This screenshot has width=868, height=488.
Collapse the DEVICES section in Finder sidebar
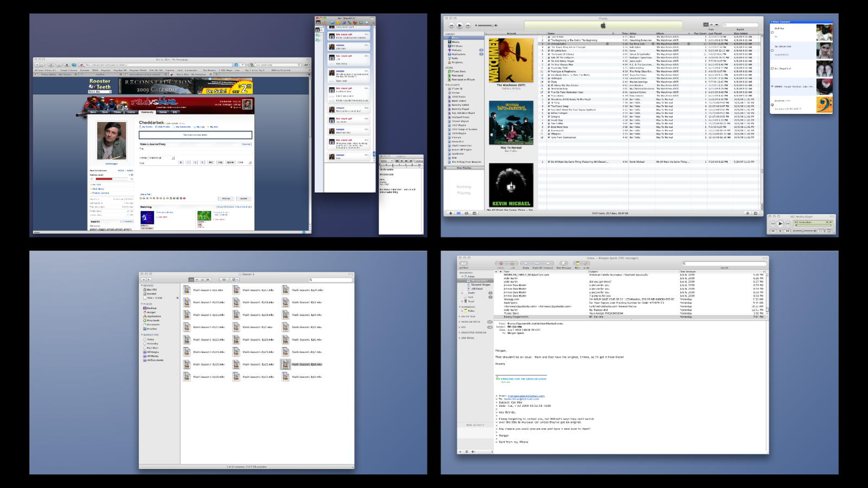[142, 286]
